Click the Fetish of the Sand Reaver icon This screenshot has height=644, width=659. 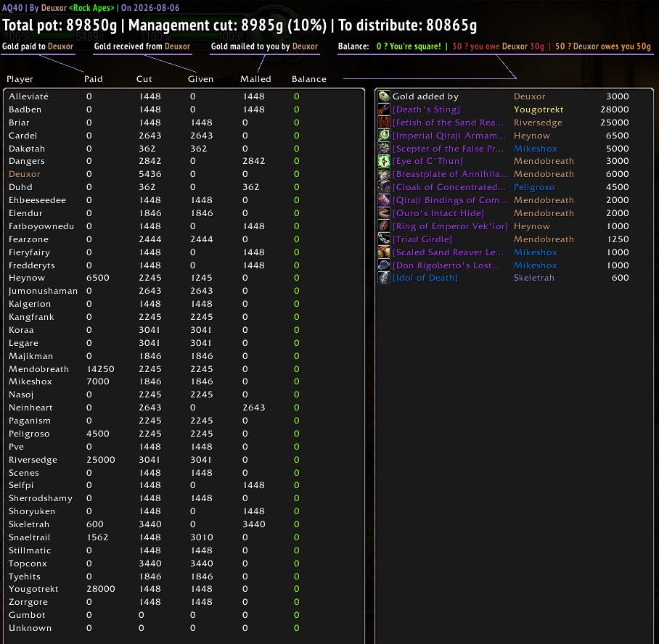coord(384,123)
